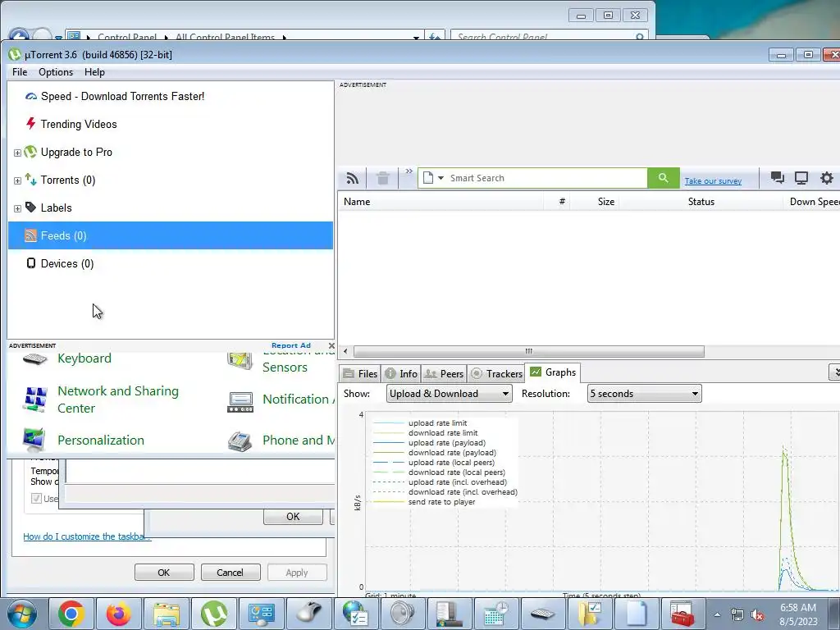Sort by the Status column header
Viewport: 840px width, 630px height.
(x=701, y=202)
